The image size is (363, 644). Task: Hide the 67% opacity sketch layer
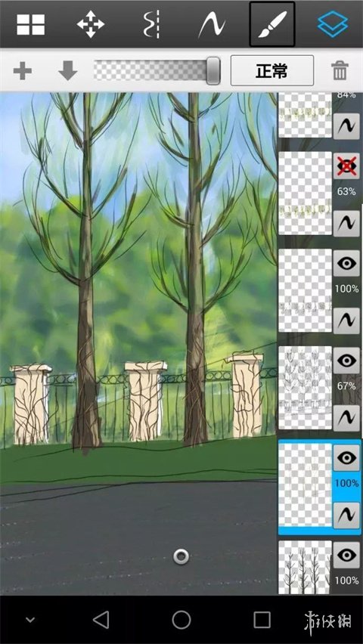point(346,361)
